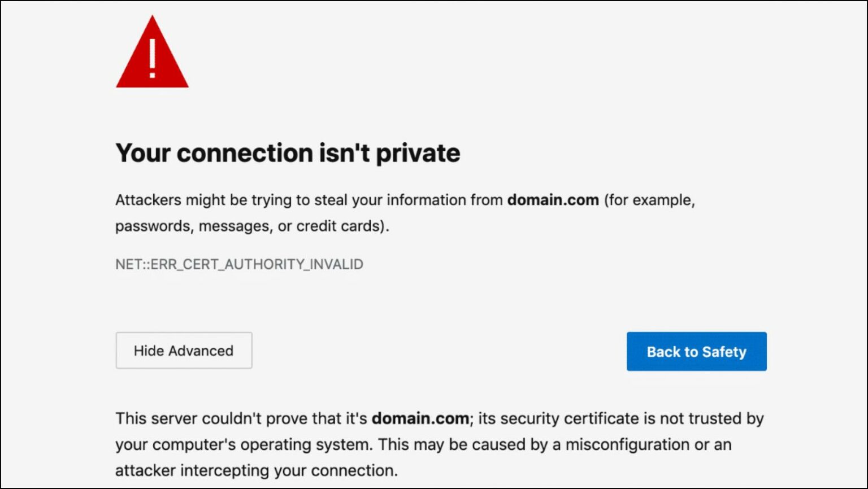Click the word "misconfiguration" in the advanced details
868x489 pixels.
pos(627,444)
